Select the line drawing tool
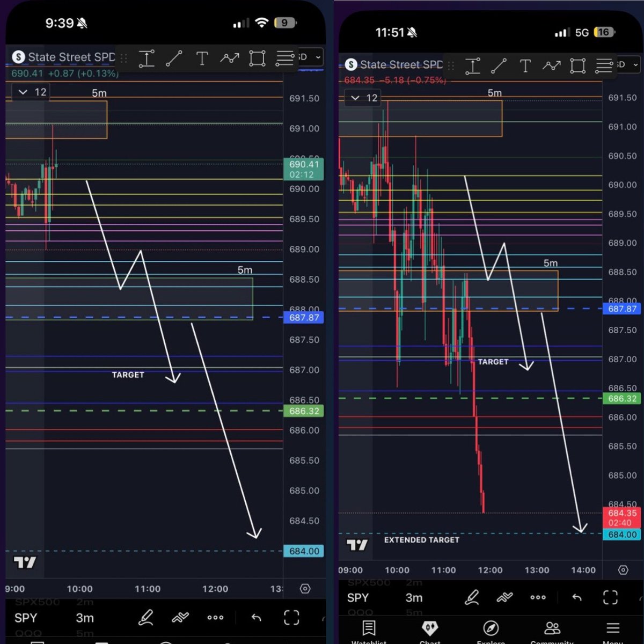Image resolution: width=644 pixels, height=644 pixels. [499, 65]
